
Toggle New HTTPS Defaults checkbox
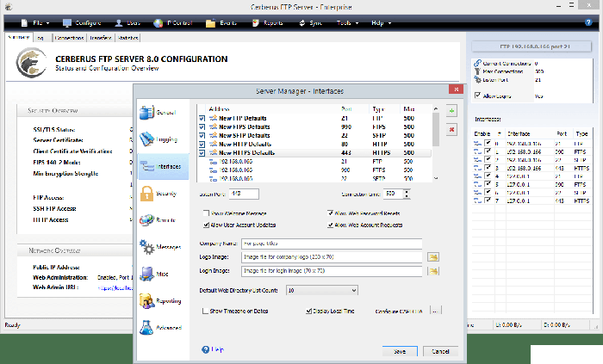[x=202, y=153]
